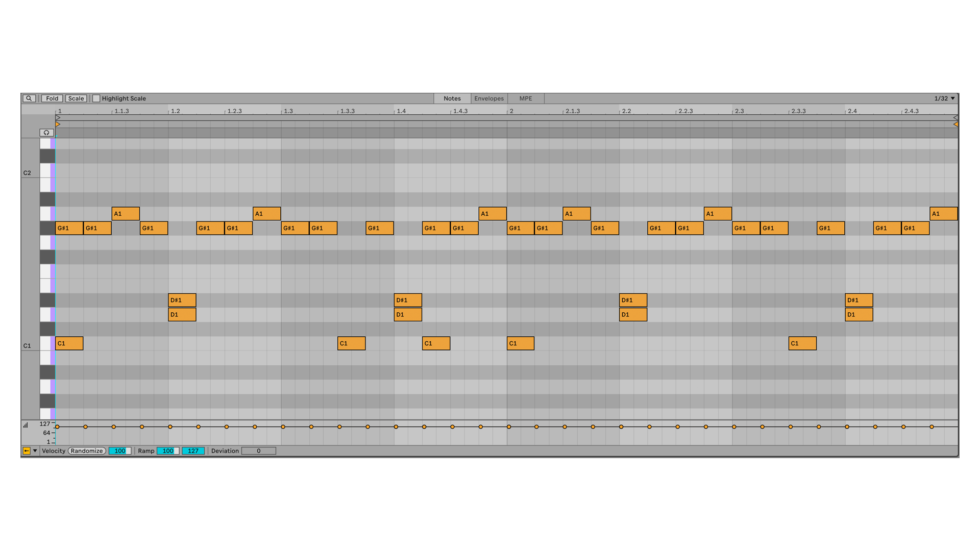Viewport: 980px width, 551px height.
Task: Select the Ramp end value 127
Action: click(x=193, y=451)
